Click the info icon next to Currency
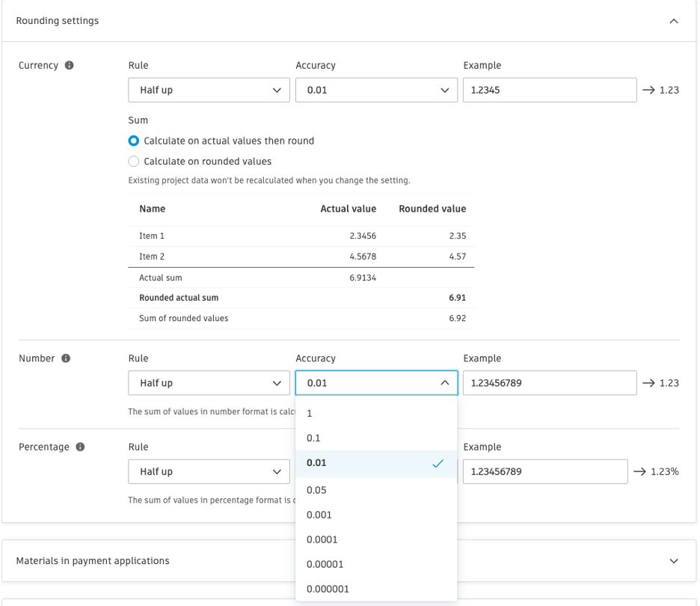The image size is (700, 606). (70, 66)
